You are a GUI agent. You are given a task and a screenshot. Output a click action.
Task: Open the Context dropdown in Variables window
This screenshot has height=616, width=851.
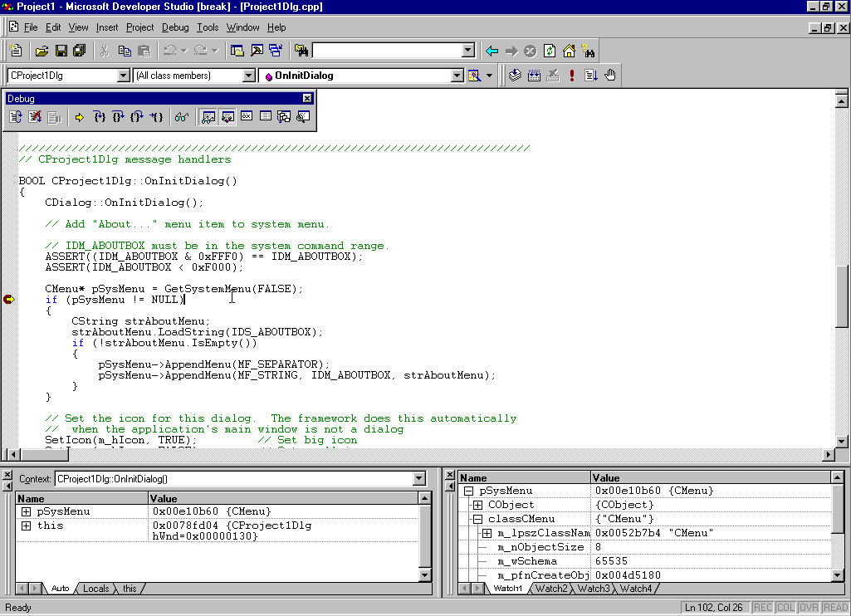(x=419, y=479)
